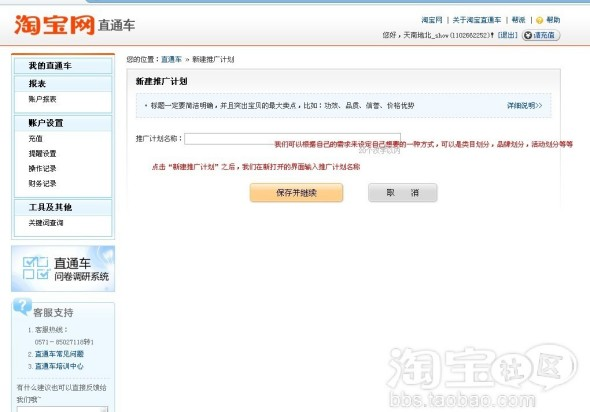Open the 淘宝网 top link

(x=432, y=20)
